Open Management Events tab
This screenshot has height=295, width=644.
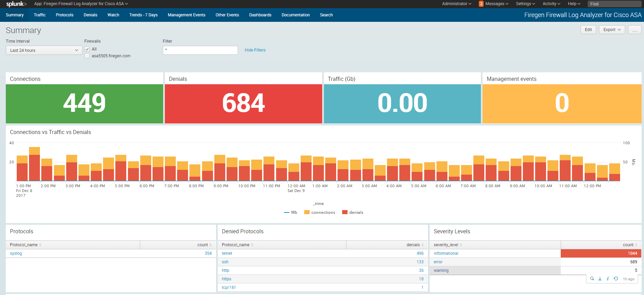[186, 15]
